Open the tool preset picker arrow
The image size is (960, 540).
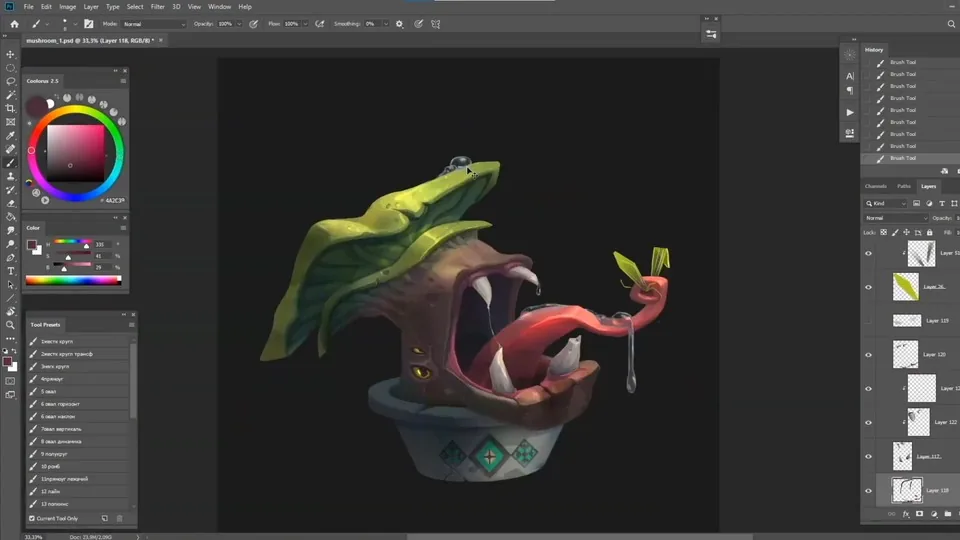[x=47, y=24]
